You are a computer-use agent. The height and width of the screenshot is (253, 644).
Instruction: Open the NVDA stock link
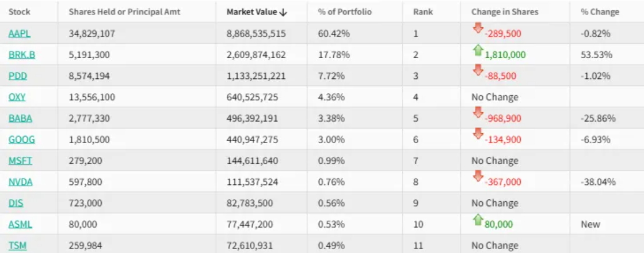(x=21, y=182)
